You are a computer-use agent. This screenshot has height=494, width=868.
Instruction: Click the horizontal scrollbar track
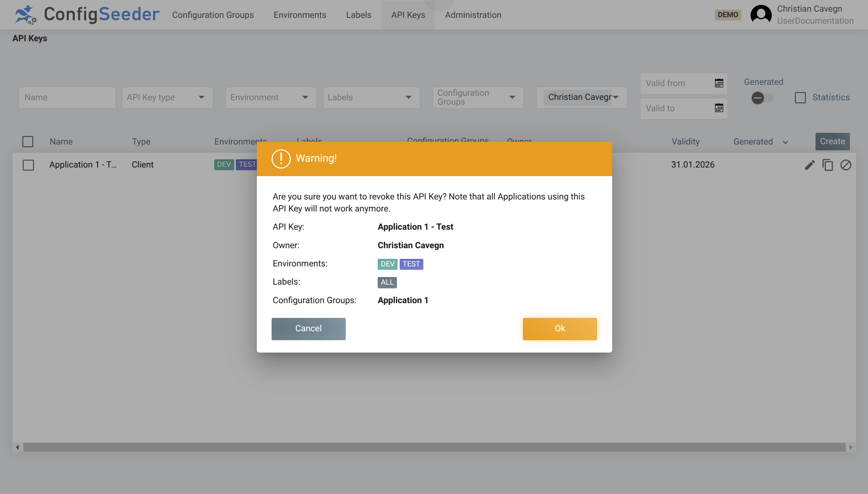[434, 447]
